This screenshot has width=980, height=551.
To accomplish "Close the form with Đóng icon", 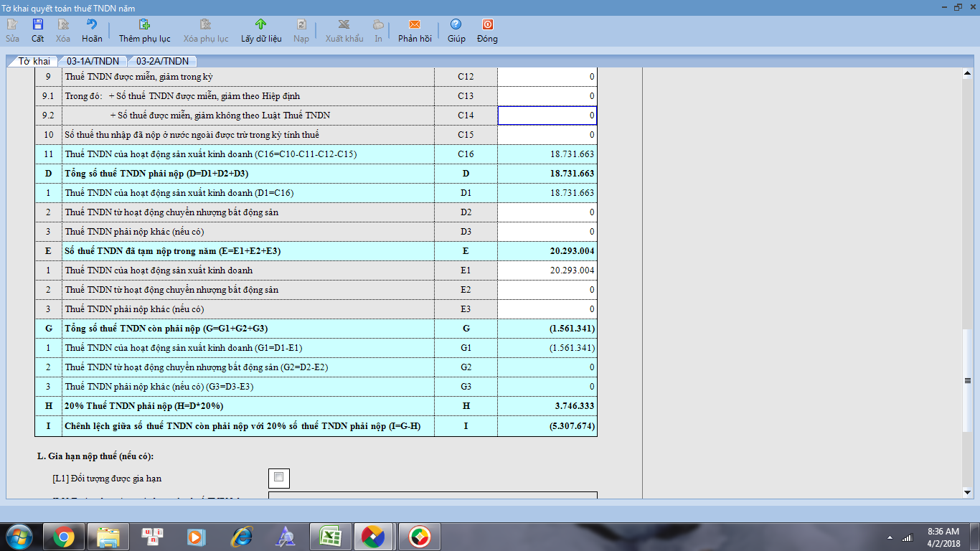I will pos(487,24).
